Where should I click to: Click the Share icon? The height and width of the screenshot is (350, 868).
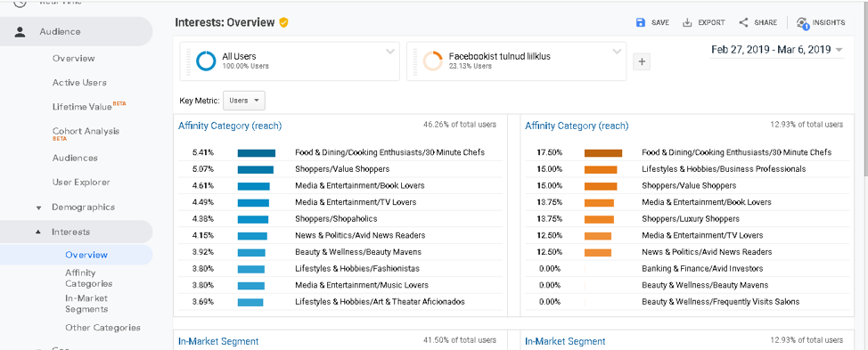[x=743, y=22]
